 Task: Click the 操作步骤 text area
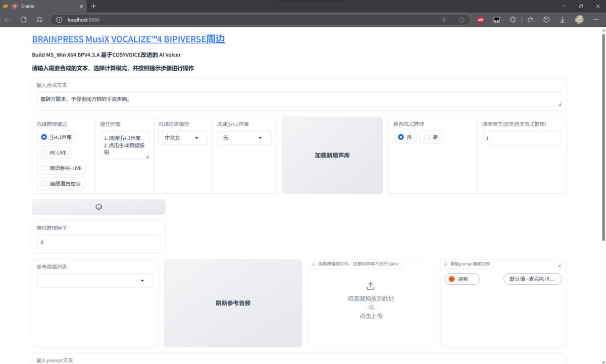(x=125, y=145)
